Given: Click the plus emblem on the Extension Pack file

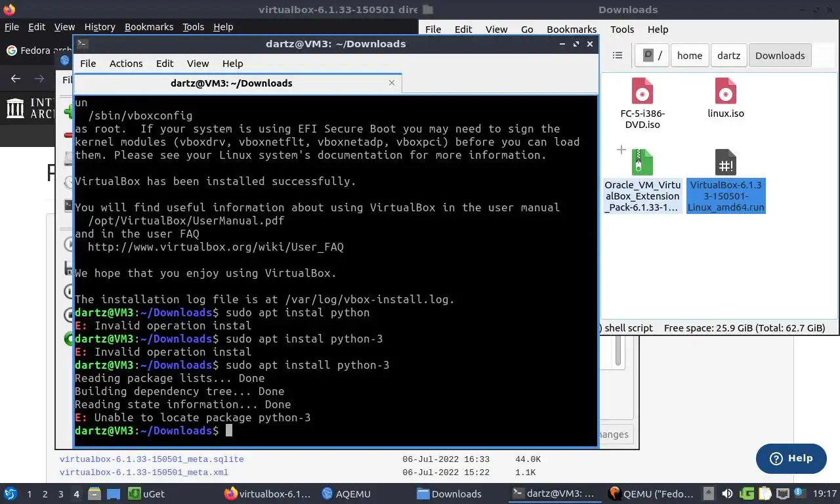Looking at the screenshot, I should click(621, 150).
